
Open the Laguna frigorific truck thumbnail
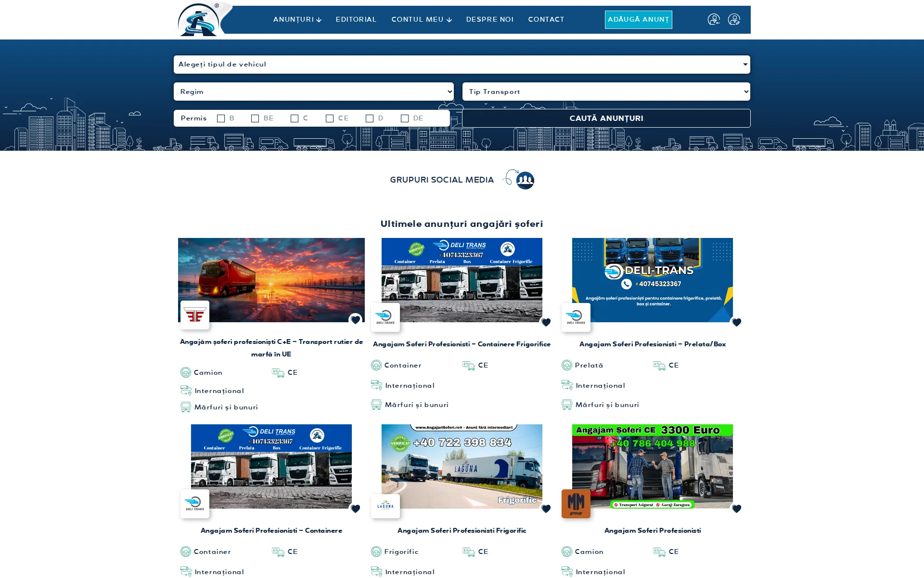[x=462, y=466]
